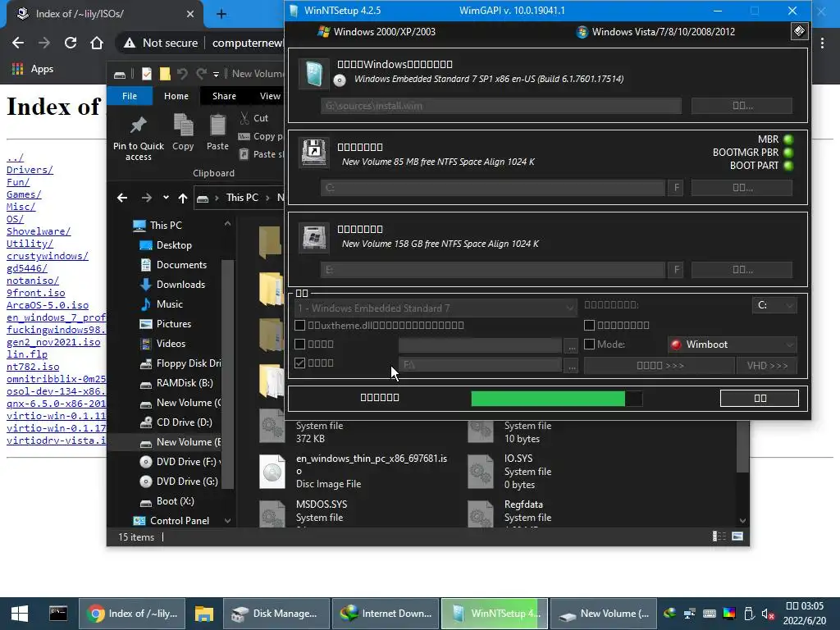Switch Explorer to details view icon
The height and width of the screenshot is (630, 840).
719,536
